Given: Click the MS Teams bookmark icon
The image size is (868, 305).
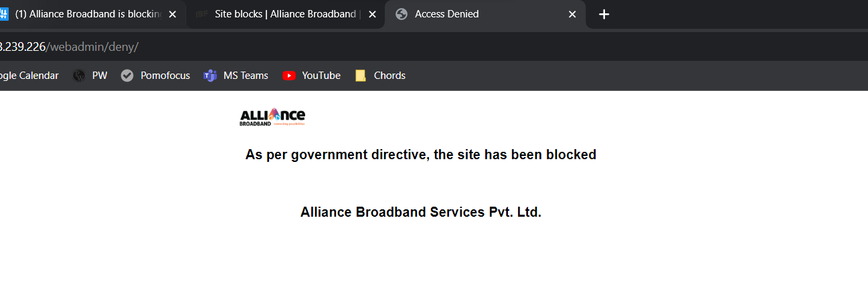Looking at the screenshot, I should 210,76.
